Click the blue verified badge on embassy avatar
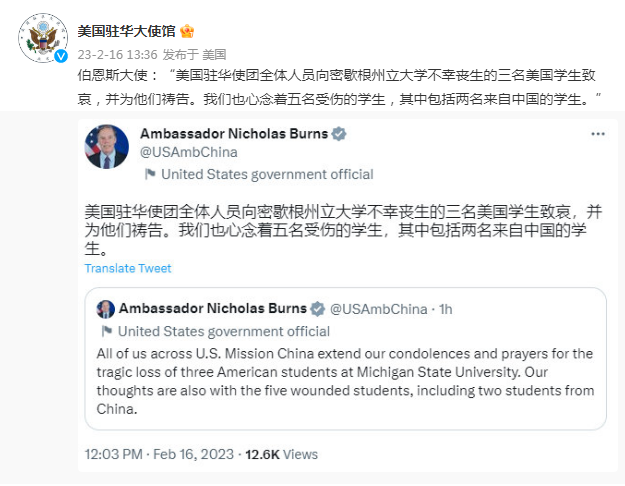625x486 pixels. [x=60, y=56]
